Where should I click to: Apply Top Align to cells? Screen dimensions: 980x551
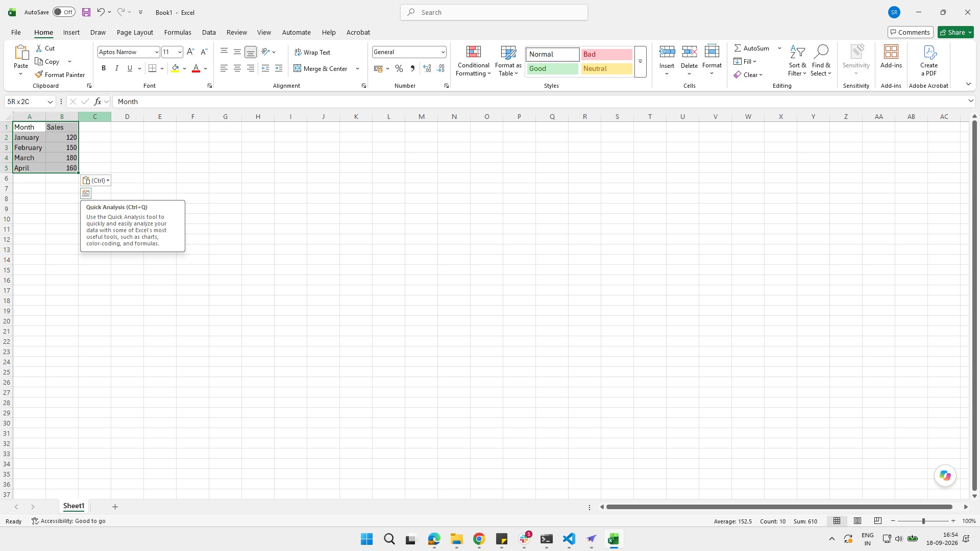coord(224,52)
